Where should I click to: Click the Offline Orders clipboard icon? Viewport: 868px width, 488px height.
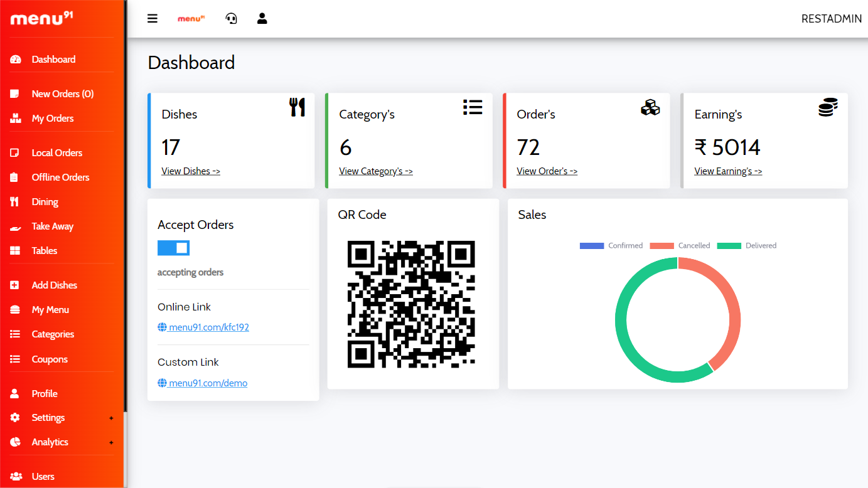[x=14, y=178]
